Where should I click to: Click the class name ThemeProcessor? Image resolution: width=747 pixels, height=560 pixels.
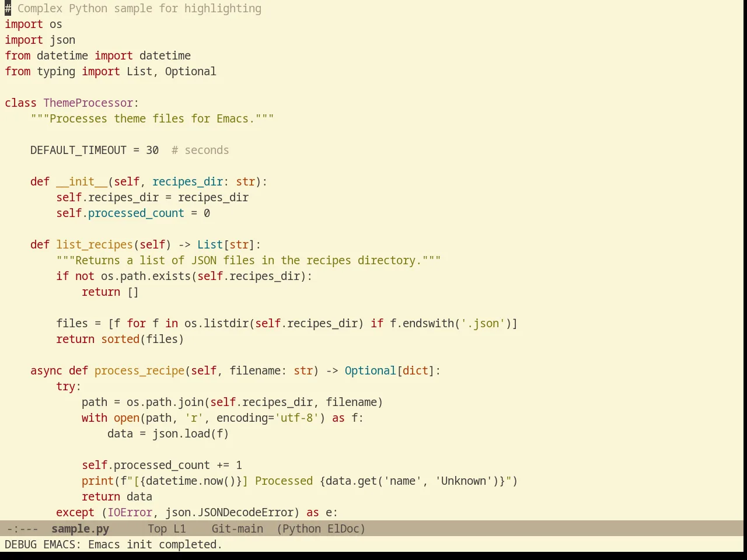point(88,103)
